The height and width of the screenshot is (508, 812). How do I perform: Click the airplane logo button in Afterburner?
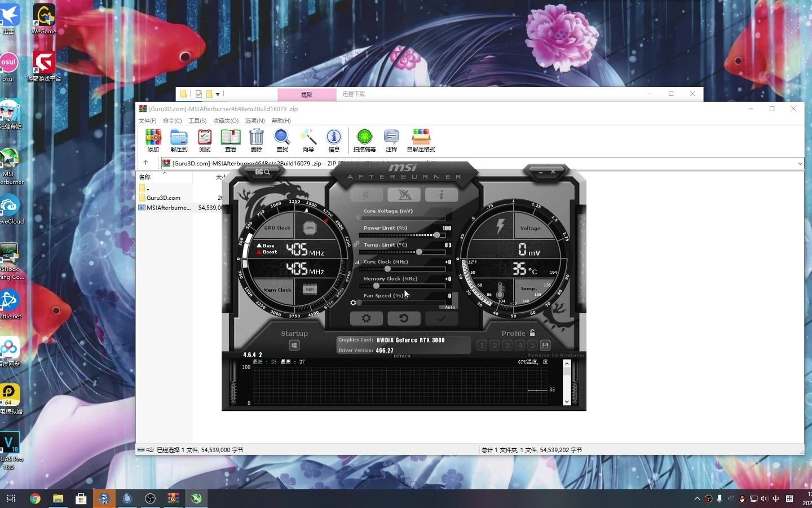click(x=404, y=195)
